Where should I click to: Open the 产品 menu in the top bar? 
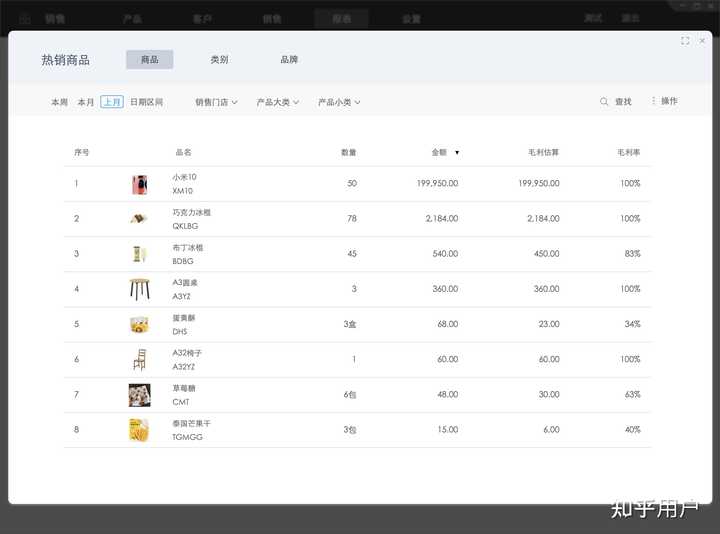coord(132,19)
